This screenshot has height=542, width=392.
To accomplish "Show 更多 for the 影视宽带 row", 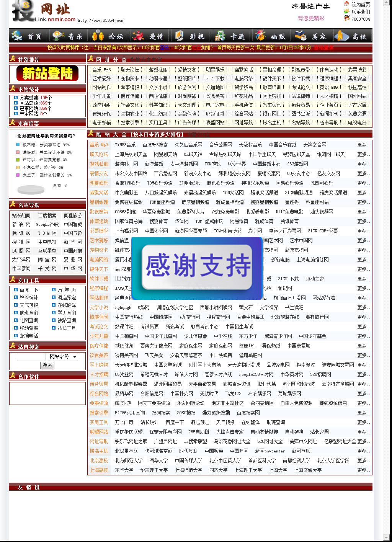I will pyautogui.click(x=364, y=212).
